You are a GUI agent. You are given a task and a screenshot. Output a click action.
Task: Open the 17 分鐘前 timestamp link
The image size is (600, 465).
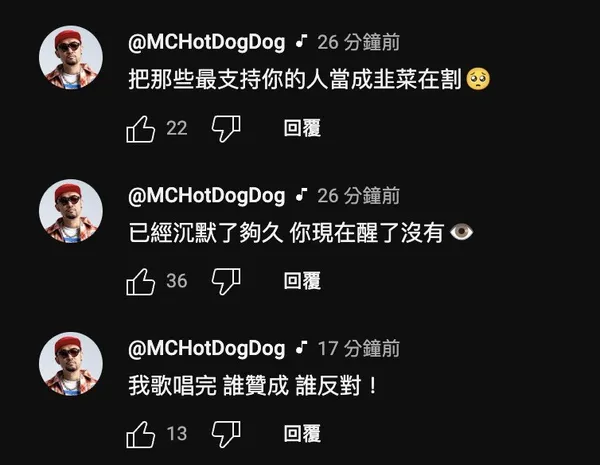click(359, 348)
